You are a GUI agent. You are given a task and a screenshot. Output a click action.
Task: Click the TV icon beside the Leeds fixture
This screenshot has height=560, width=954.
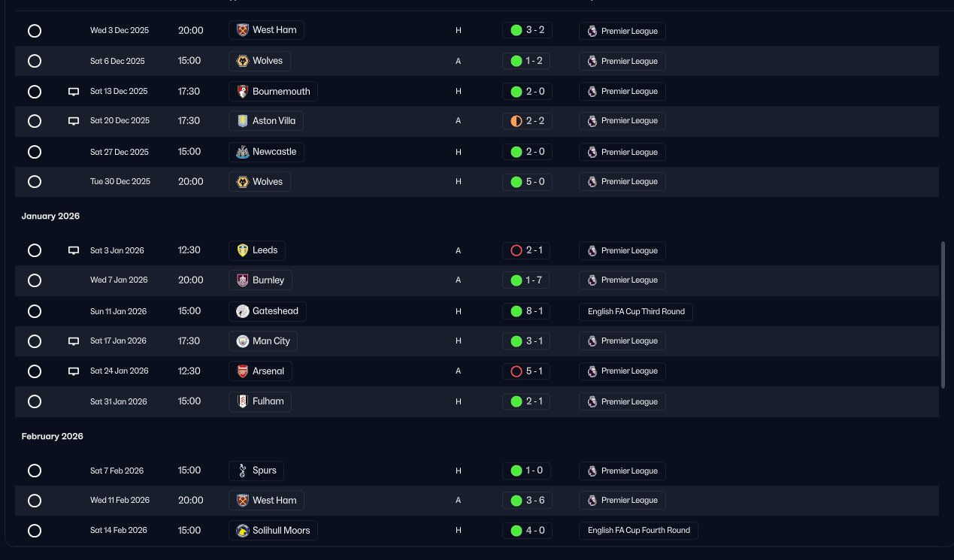click(x=74, y=250)
